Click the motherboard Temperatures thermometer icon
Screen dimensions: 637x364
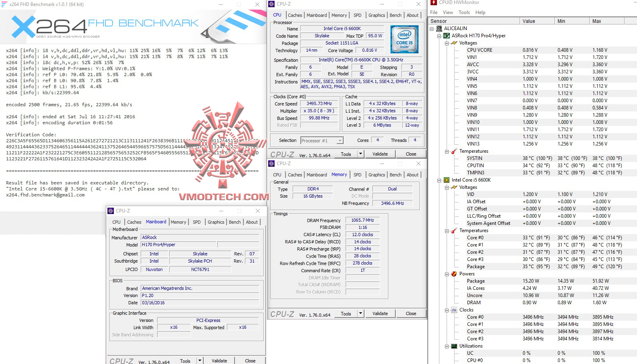454,151
